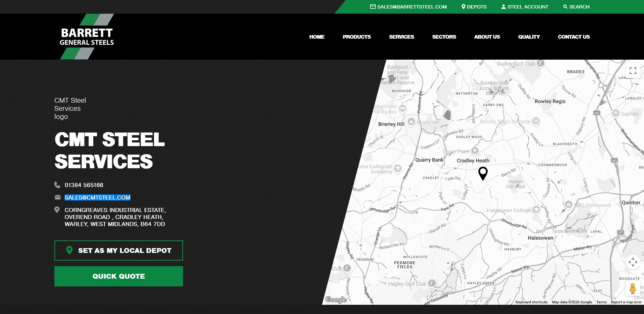Click the phone icon next to 01384 565166
This screenshot has width=644, height=314.
click(57, 185)
